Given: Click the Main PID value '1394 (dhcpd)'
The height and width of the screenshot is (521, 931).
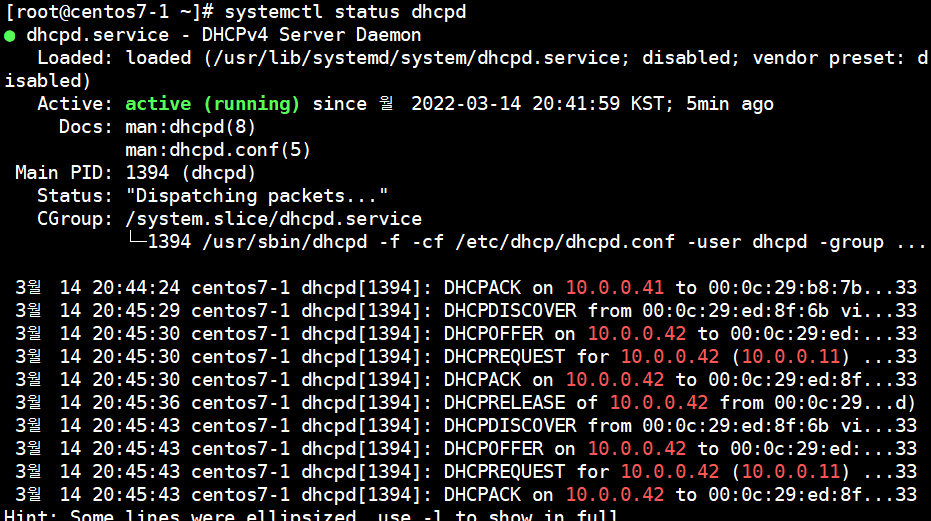Looking at the screenshot, I should click(x=191, y=173).
